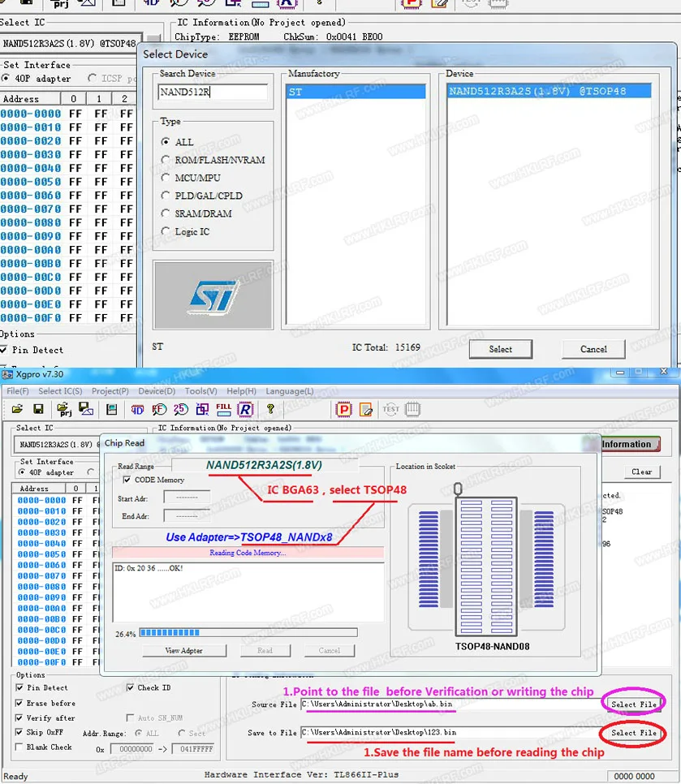This screenshot has height=784, width=681.
Task: Open the Project(P) menu
Action: coord(110,391)
